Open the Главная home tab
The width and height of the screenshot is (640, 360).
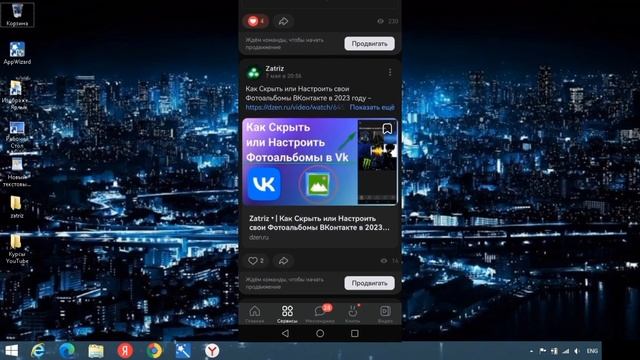tap(255, 314)
